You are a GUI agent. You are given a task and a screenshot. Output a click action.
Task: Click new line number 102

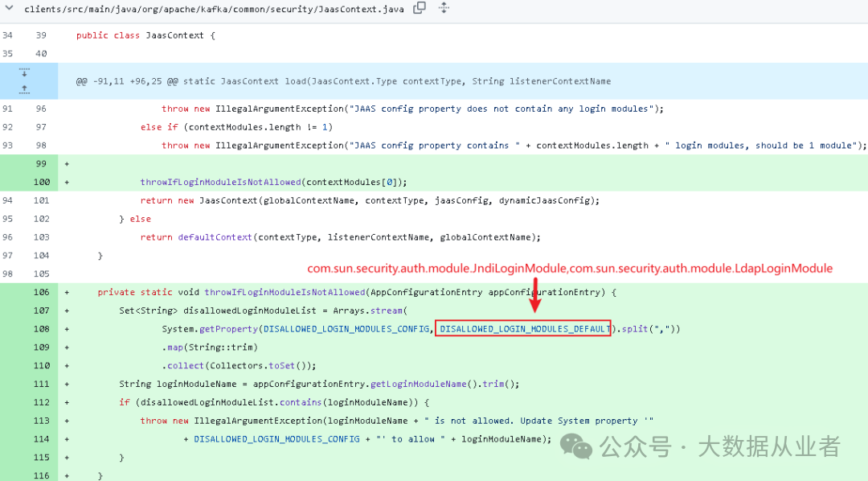pos(42,218)
